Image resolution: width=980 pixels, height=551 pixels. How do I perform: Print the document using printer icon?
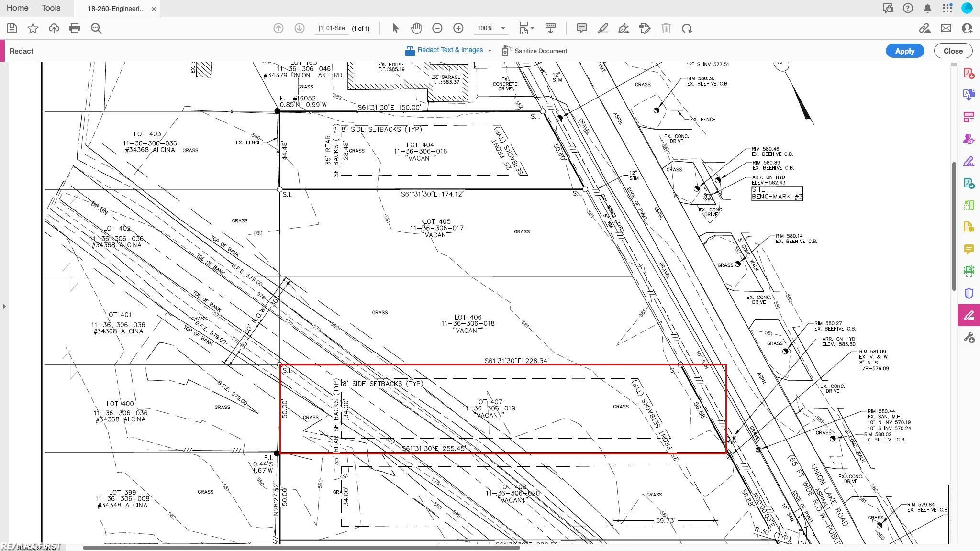[75, 28]
